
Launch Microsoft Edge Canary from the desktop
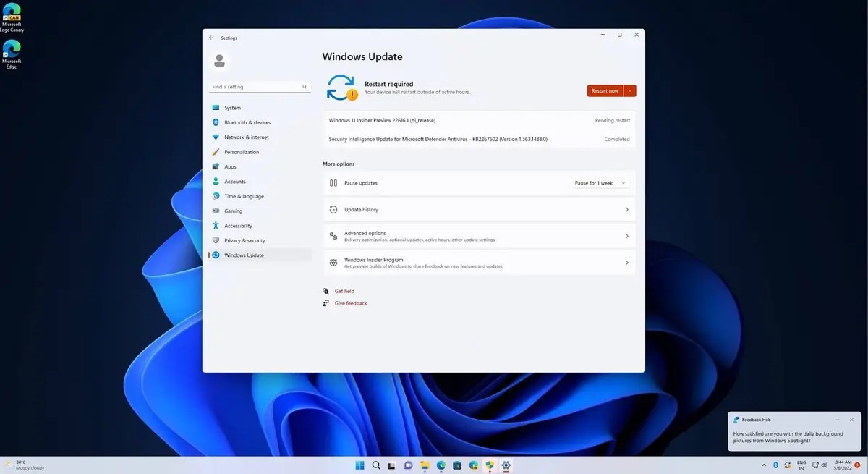12,13
